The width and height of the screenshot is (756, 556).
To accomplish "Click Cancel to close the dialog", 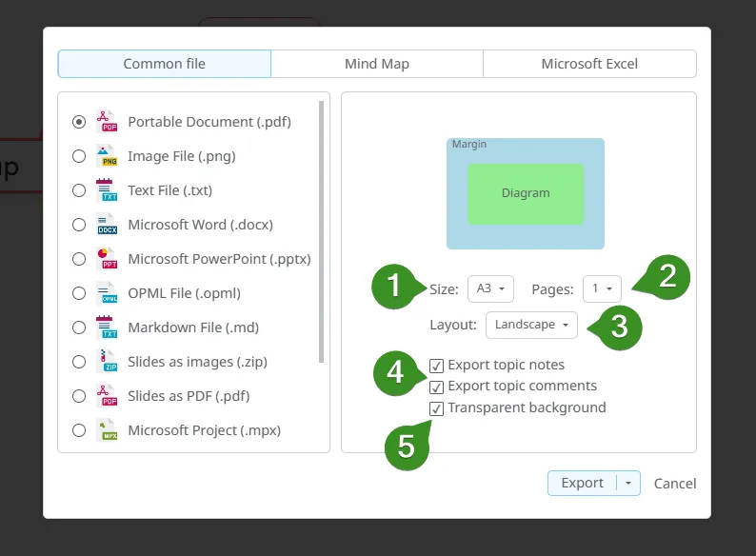I will pos(675,484).
